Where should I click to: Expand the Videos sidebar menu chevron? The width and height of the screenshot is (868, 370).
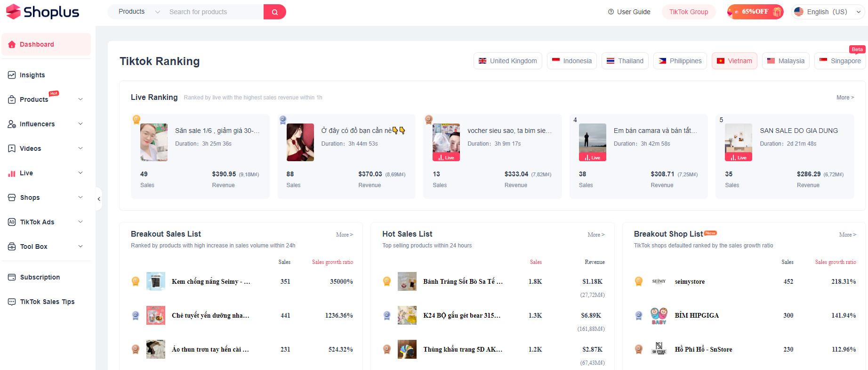[x=80, y=148]
